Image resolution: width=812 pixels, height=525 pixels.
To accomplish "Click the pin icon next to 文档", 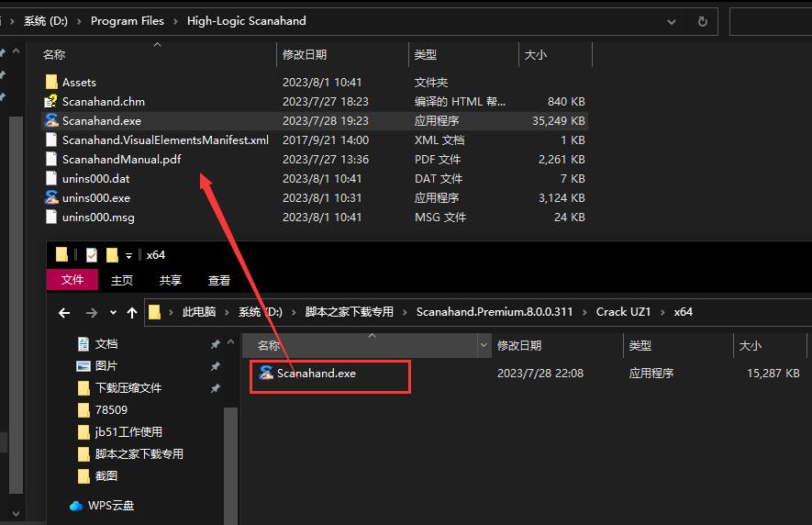I will click(x=216, y=344).
